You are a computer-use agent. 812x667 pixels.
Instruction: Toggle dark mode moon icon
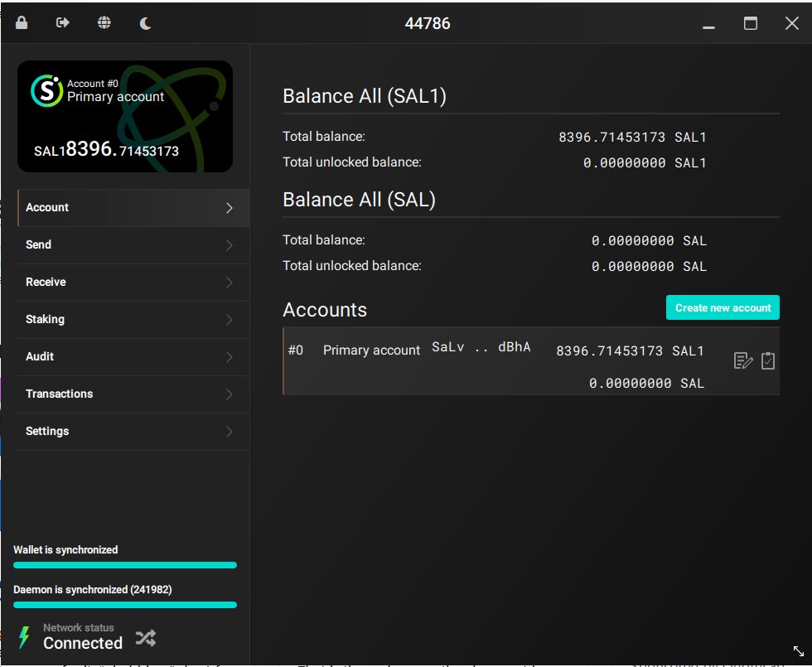146,23
